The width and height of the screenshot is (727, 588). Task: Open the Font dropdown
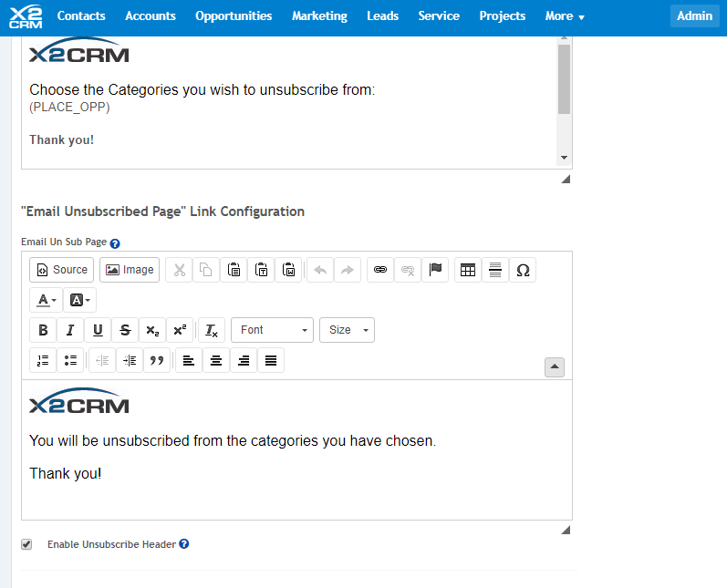pyautogui.click(x=272, y=330)
